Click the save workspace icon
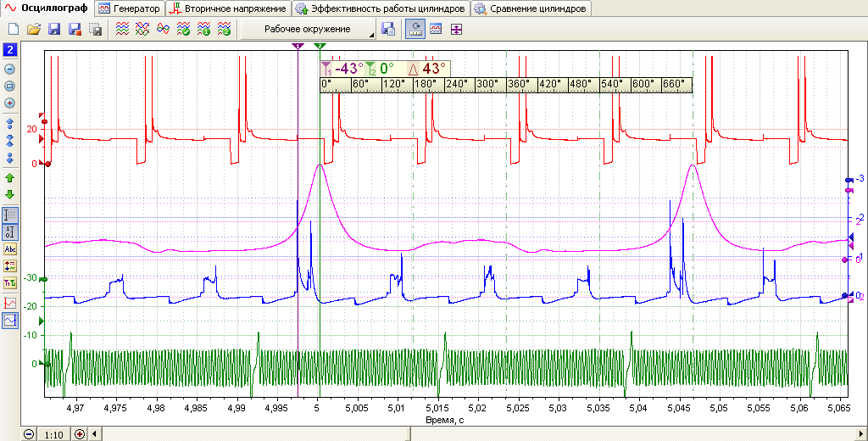Viewport: 868px width, 441px height. (388, 30)
